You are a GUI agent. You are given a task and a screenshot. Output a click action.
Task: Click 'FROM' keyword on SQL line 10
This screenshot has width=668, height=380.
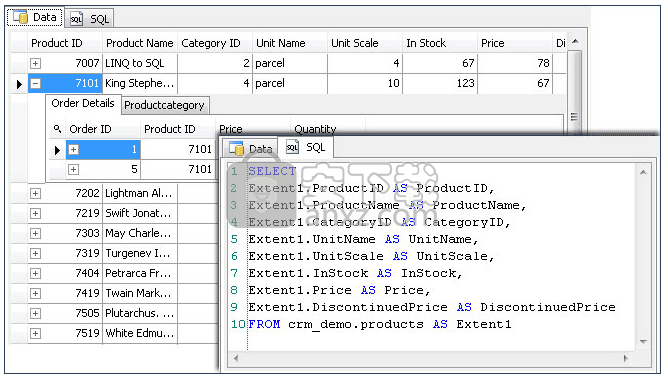[x=264, y=324]
